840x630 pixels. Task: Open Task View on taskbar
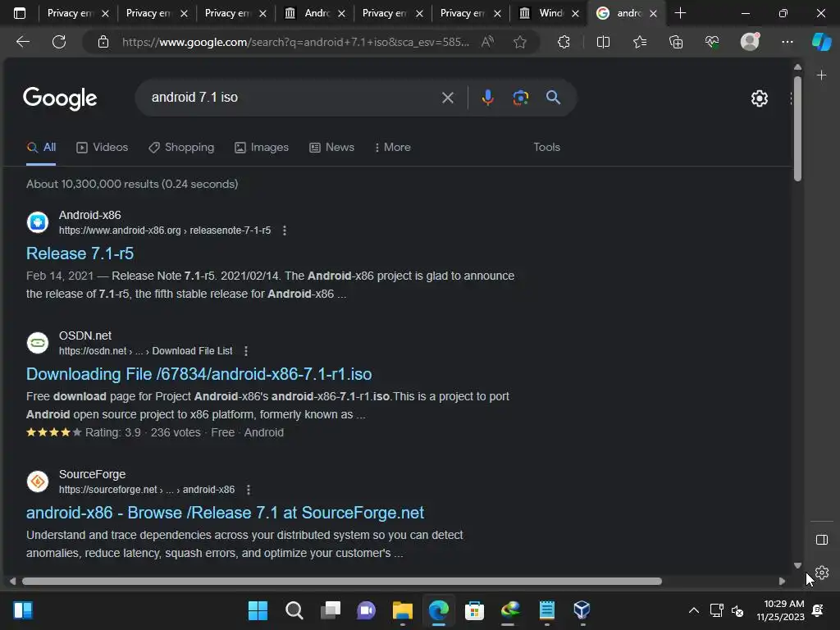point(331,610)
